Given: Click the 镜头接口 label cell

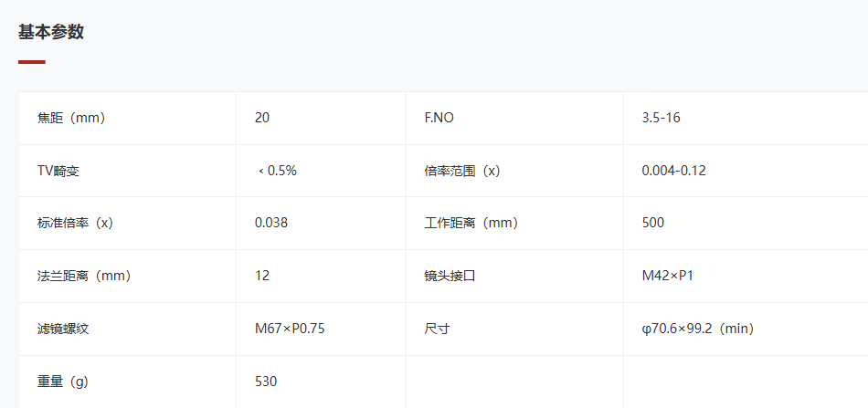Looking at the screenshot, I should point(514,276).
